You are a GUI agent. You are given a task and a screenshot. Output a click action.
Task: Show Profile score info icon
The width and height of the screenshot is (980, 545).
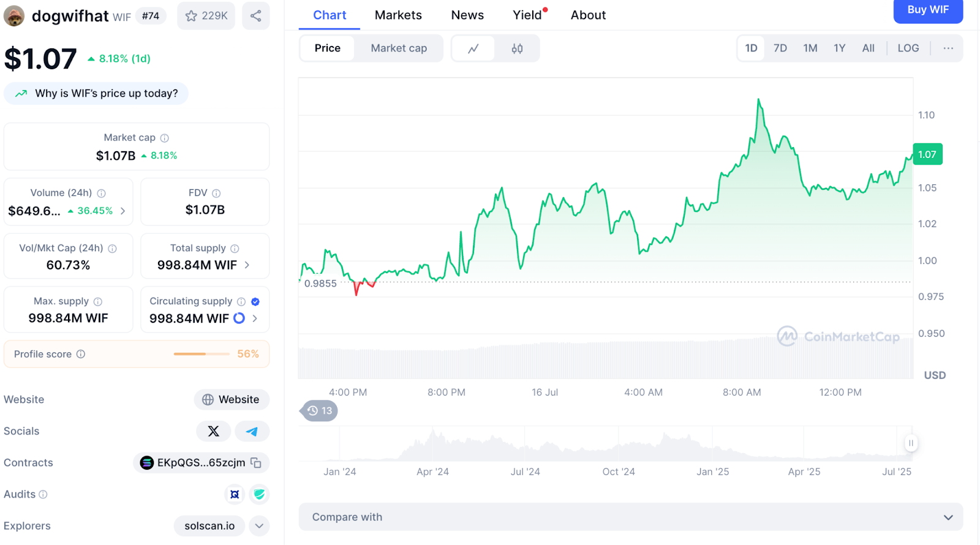(81, 354)
